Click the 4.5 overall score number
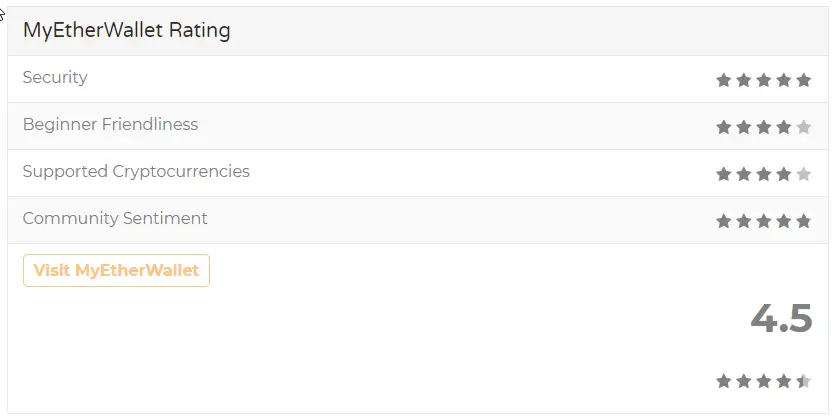The image size is (835, 420). pos(781,318)
